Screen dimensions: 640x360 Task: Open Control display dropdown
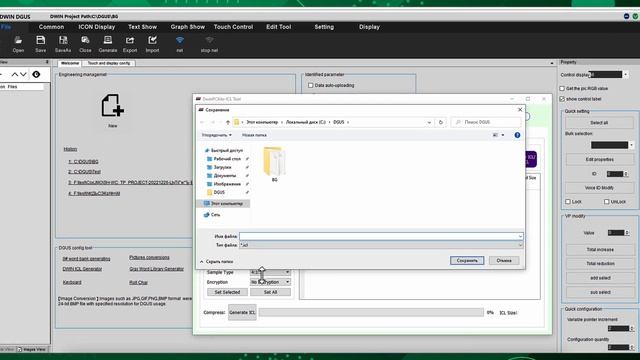(626, 75)
